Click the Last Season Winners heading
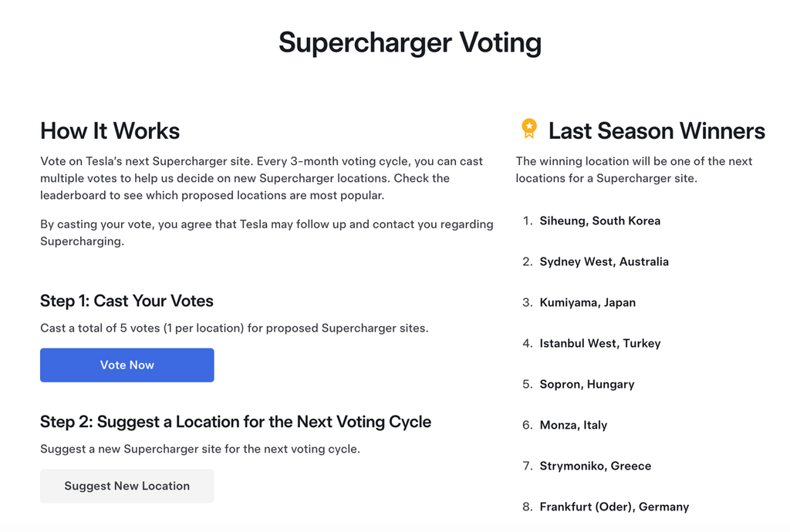 (x=657, y=131)
